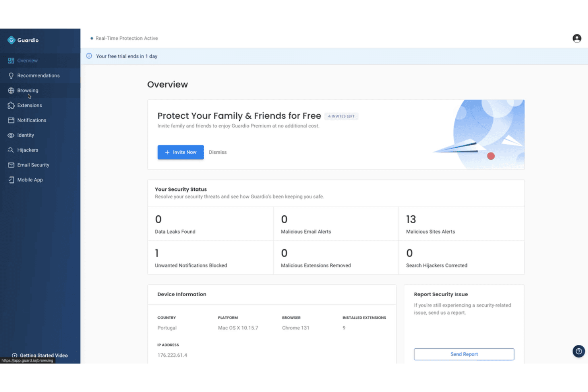The image size is (588, 392).
Task: Click the Hijackers search icon
Action: coord(11,150)
